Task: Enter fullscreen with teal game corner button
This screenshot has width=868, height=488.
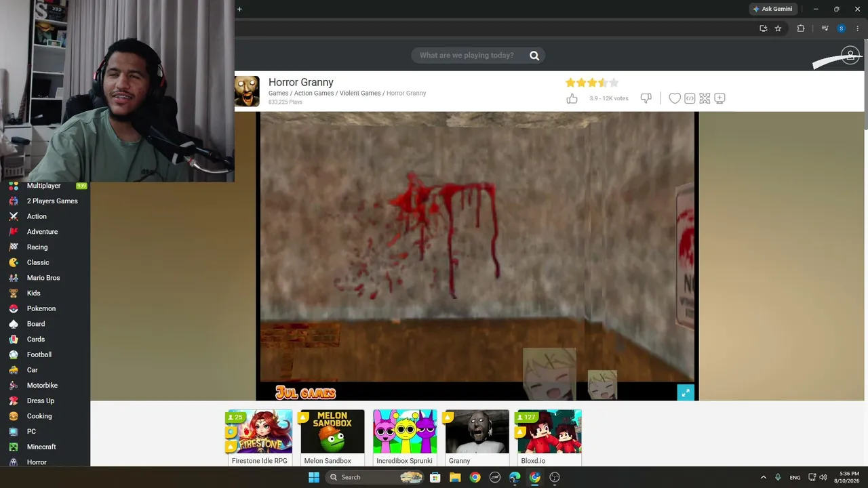Action: [686, 392]
